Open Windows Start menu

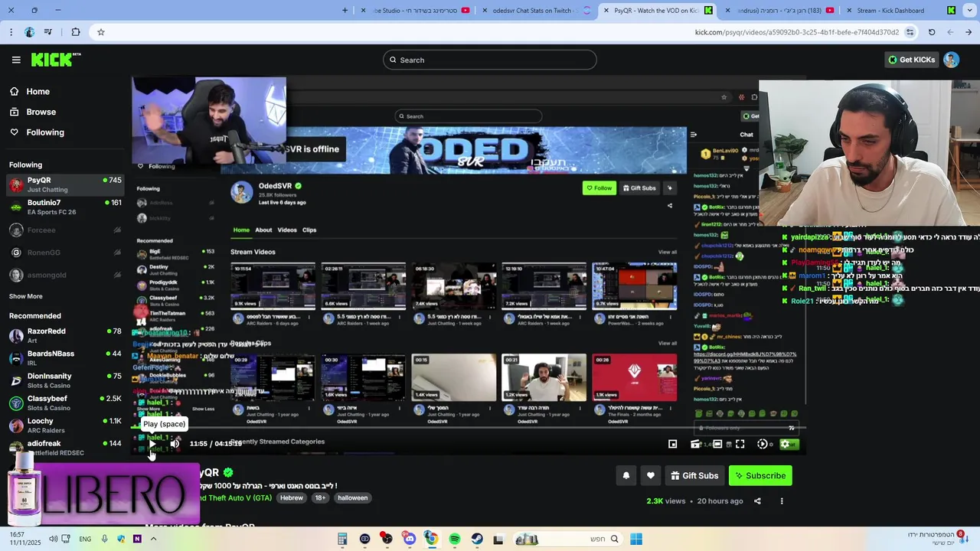click(636, 539)
